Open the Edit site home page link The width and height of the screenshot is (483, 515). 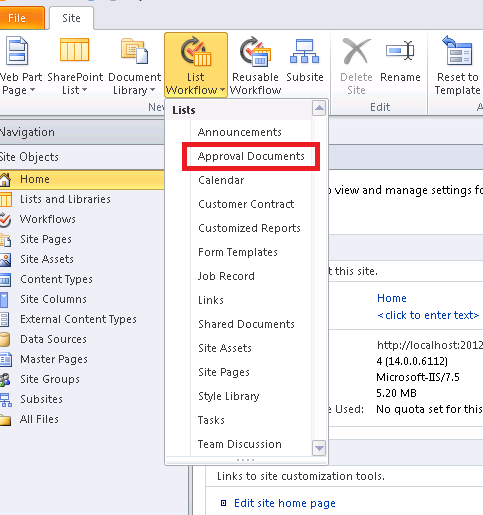pyautogui.click(x=285, y=503)
